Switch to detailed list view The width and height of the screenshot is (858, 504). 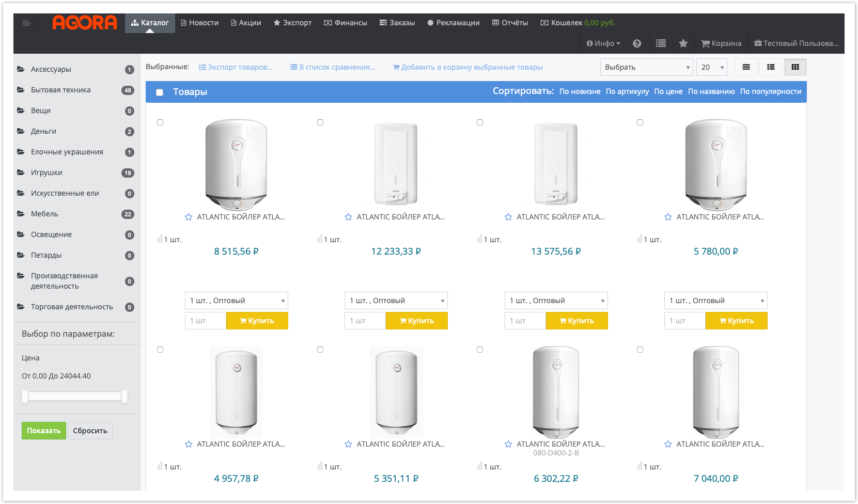(771, 67)
